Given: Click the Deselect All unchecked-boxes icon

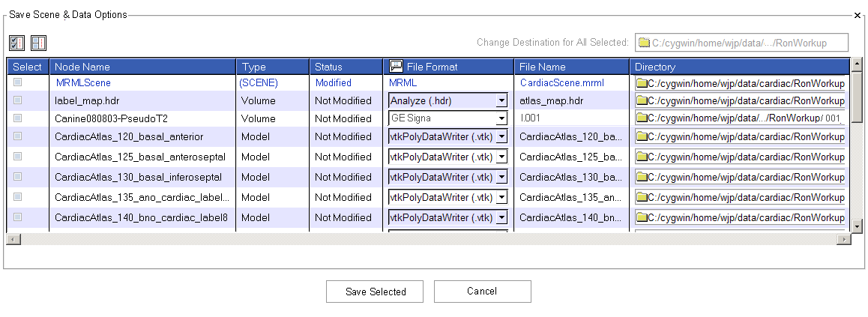Looking at the screenshot, I should point(38,43).
